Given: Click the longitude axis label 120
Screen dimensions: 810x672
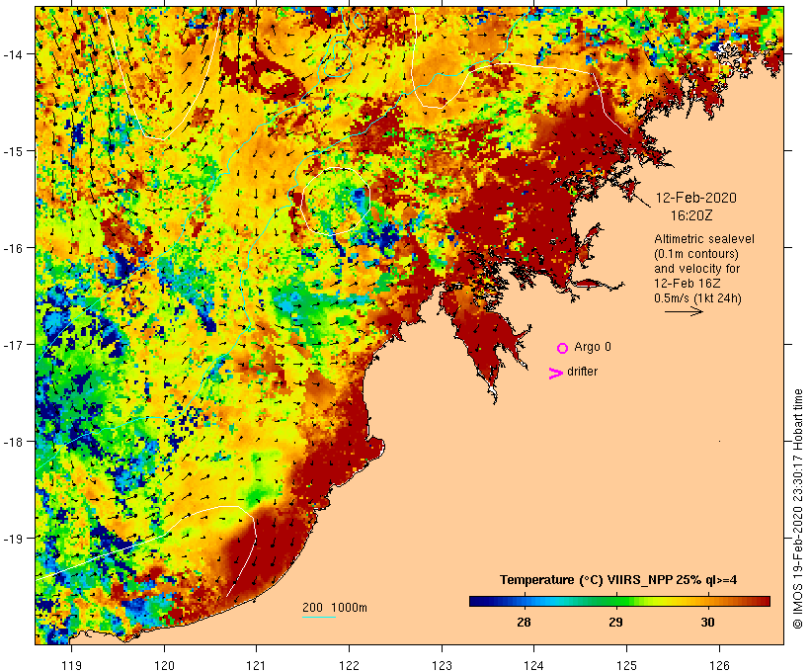Looking at the screenshot, I should tap(164, 665).
